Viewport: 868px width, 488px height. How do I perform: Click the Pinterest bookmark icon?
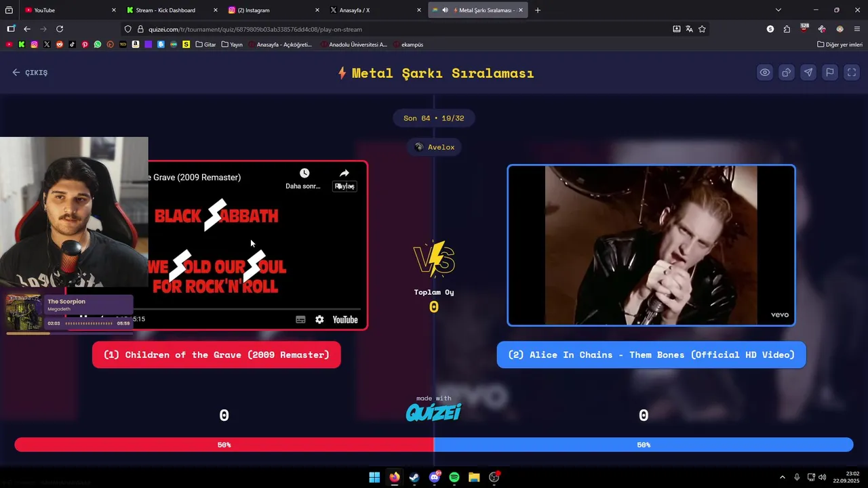pos(85,45)
